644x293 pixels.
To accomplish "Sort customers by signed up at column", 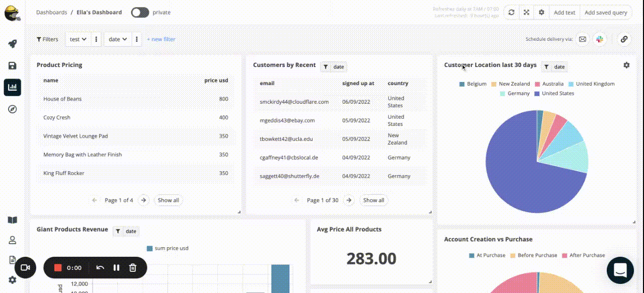I will (x=358, y=84).
